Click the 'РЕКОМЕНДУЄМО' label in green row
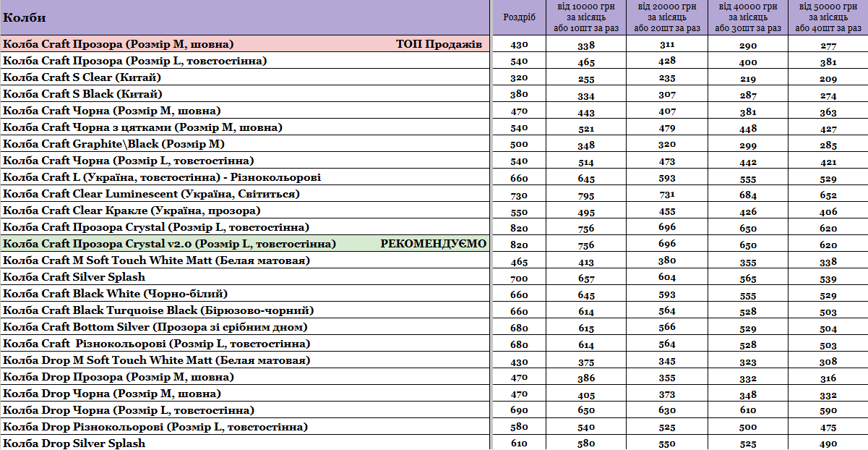Viewport: 868px width, 450px height. [x=434, y=244]
